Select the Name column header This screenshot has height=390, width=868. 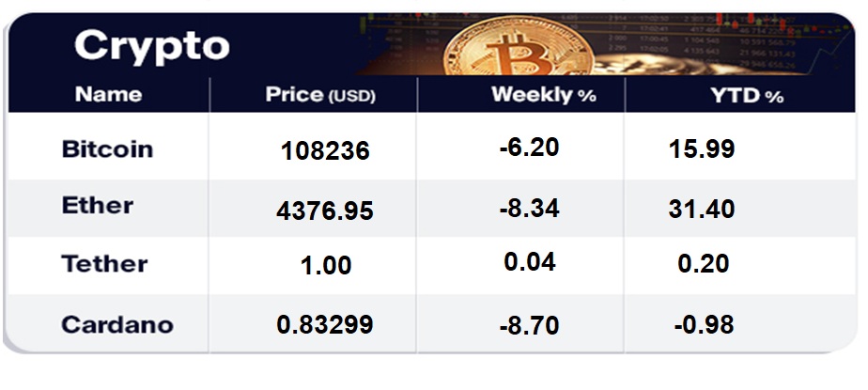[108, 95]
